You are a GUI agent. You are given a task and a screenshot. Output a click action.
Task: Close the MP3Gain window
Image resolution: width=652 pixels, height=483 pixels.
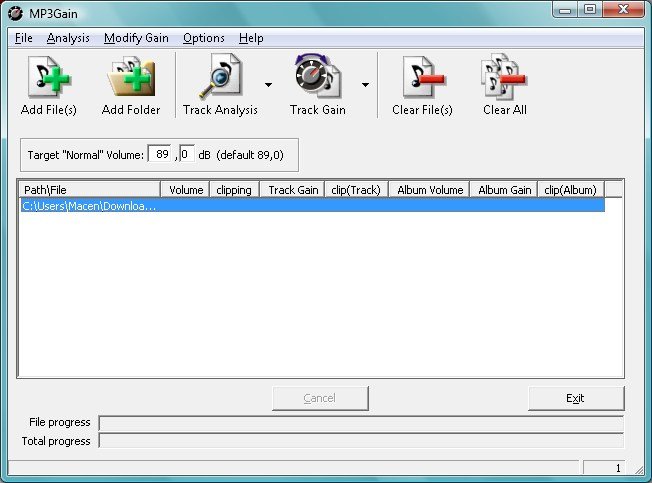[623, 10]
